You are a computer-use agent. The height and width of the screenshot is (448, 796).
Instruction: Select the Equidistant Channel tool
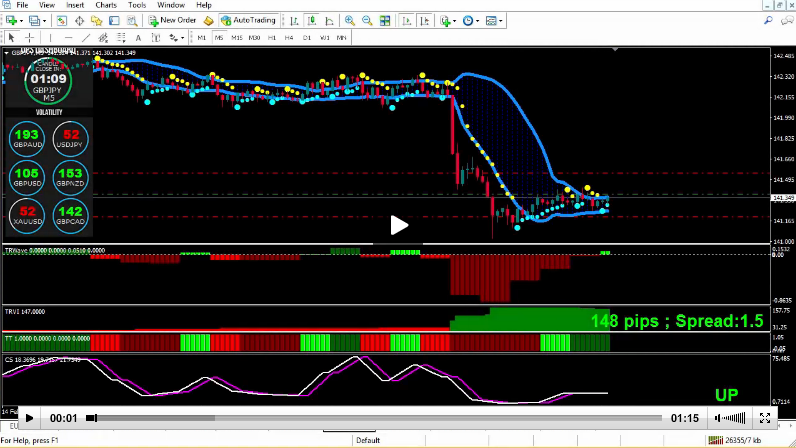(x=103, y=38)
